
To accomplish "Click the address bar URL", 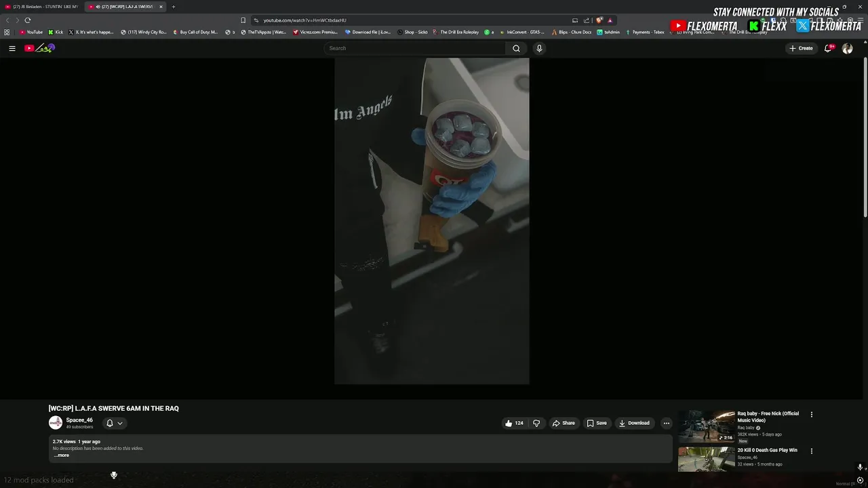I will pyautogui.click(x=304, y=20).
